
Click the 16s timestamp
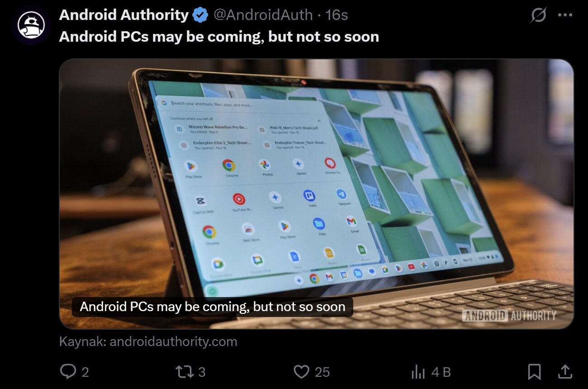click(337, 15)
